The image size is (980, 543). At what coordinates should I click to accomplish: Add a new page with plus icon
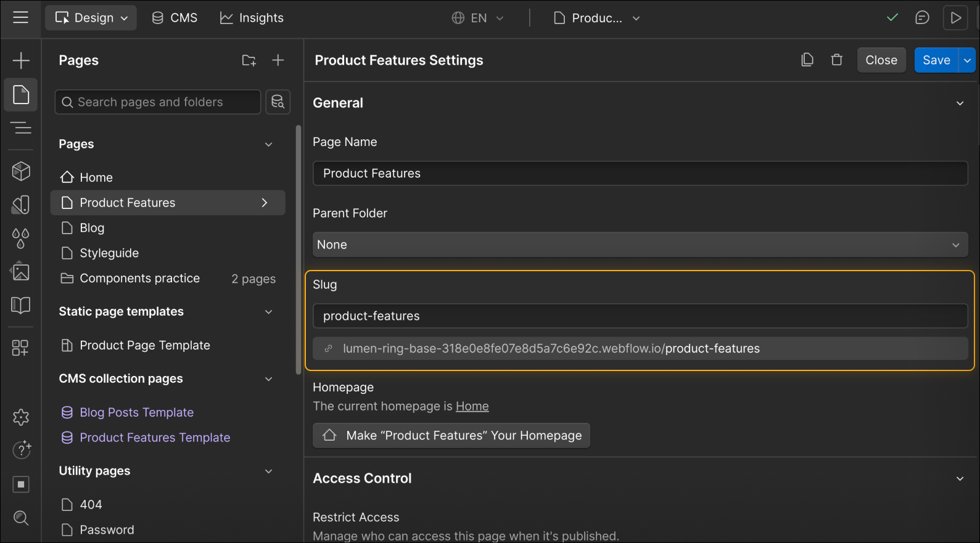278,60
